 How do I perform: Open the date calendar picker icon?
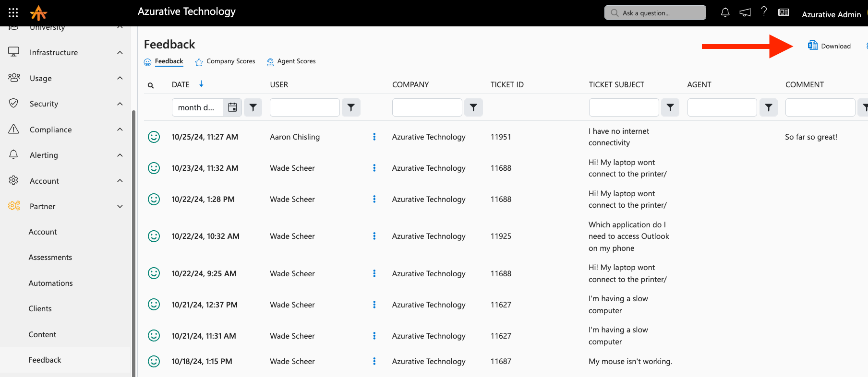[x=232, y=107]
